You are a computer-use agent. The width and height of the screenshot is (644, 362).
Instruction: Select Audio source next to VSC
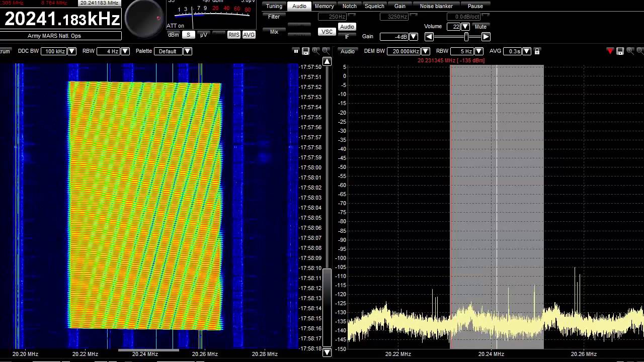coord(347,27)
